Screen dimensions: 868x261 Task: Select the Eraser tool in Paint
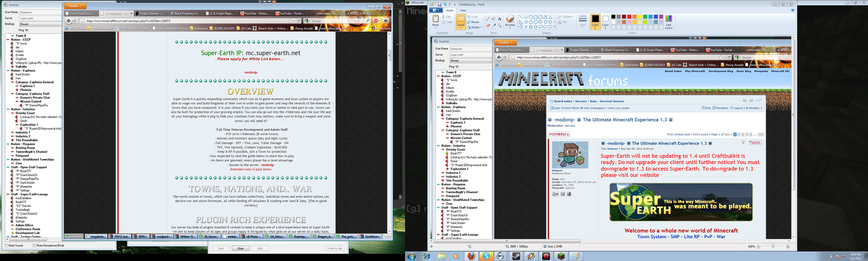489,25
